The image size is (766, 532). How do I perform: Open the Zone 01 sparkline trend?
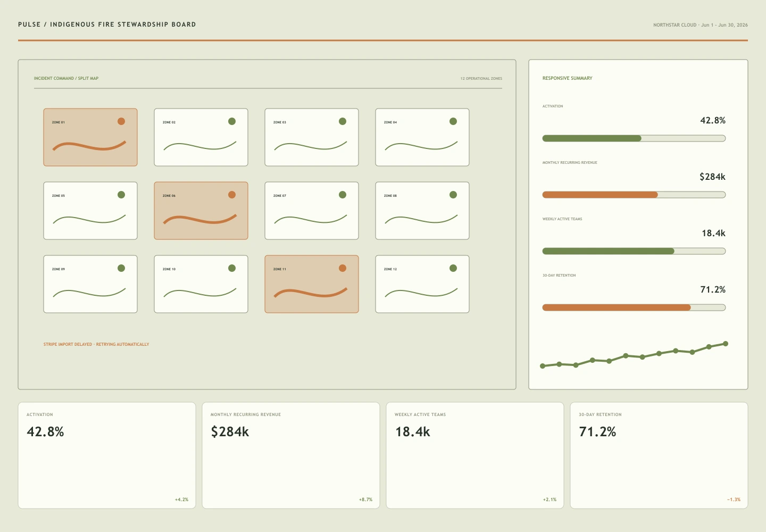point(89,146)
